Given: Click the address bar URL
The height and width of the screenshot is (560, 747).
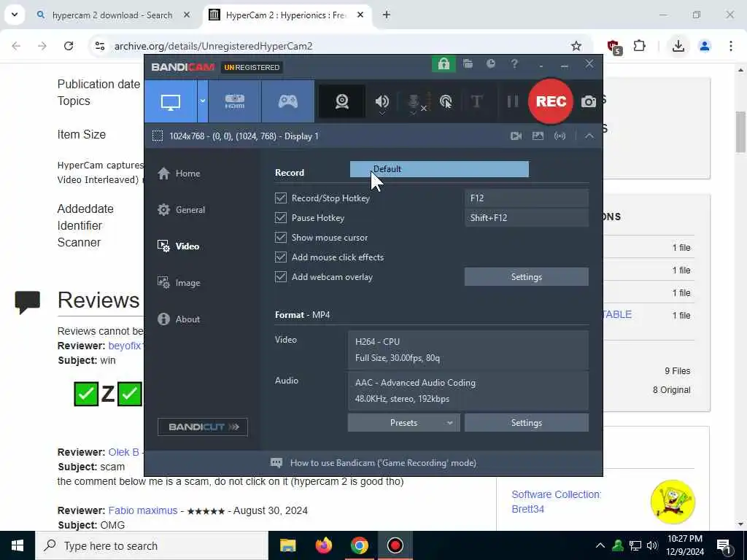Looking at the screenshot, I should click(x=214, y=46).
